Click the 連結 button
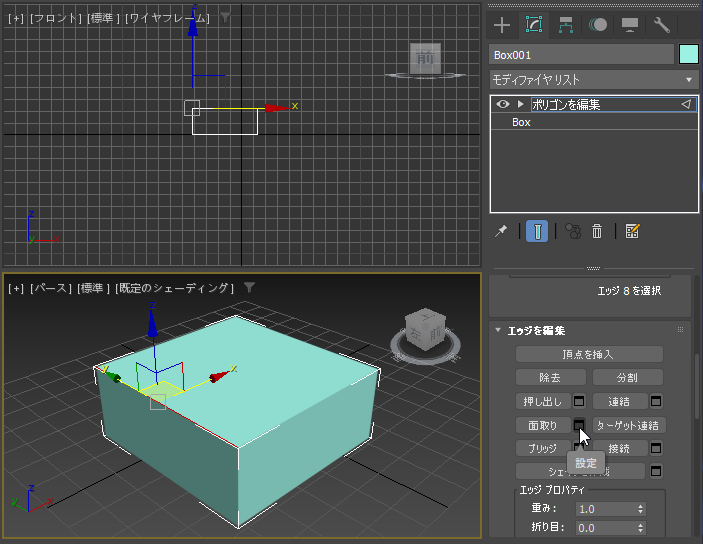 620,401
